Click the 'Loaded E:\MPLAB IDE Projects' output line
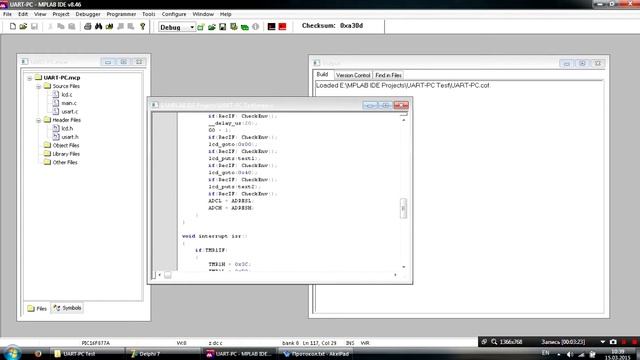 (x=402, y=85)
